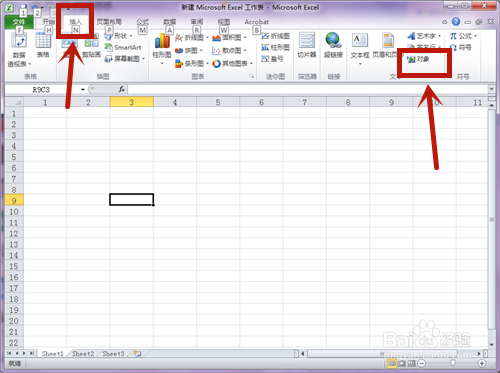Open the 柱形图 column chart menu
Viewport: 500px width, 373px height.
[162, 48]
